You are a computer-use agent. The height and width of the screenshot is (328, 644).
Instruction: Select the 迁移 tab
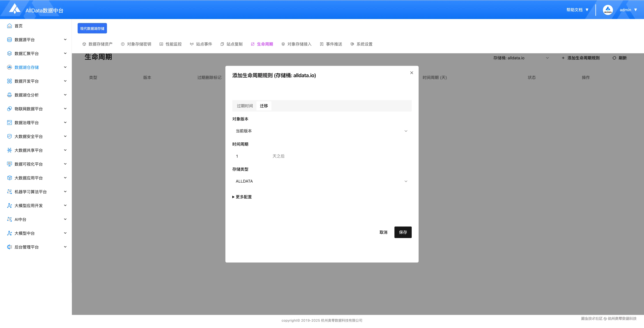(264, 106)
